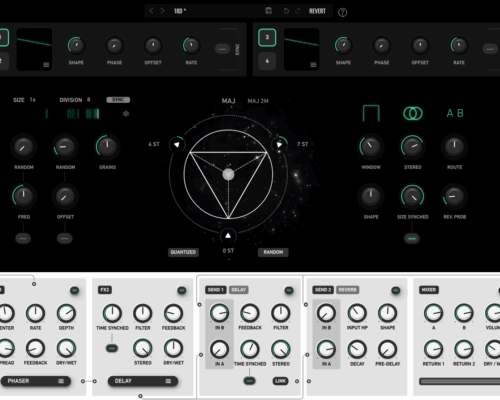Toggle the FX2 power switch
Screen dimensions: 500x400
(x=182, y=290)
